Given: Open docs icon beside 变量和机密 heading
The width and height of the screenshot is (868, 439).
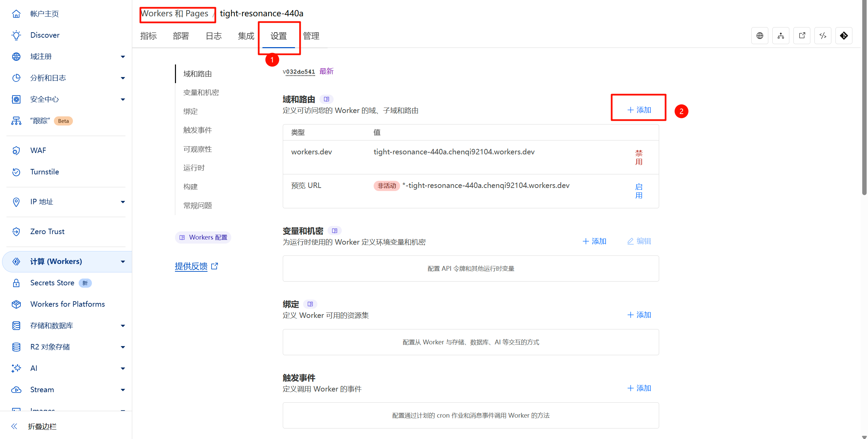Looking at the screenshot, I should tap(335, 231).
